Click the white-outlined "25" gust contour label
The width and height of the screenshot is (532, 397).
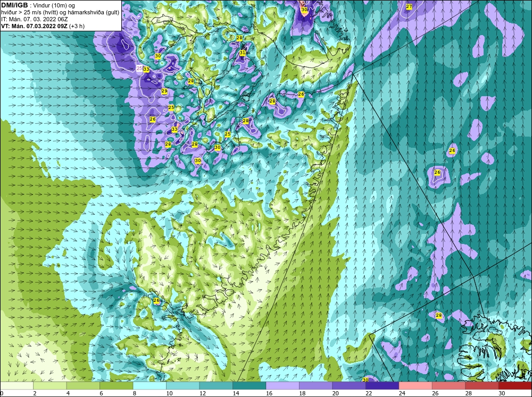click(139, 69)
